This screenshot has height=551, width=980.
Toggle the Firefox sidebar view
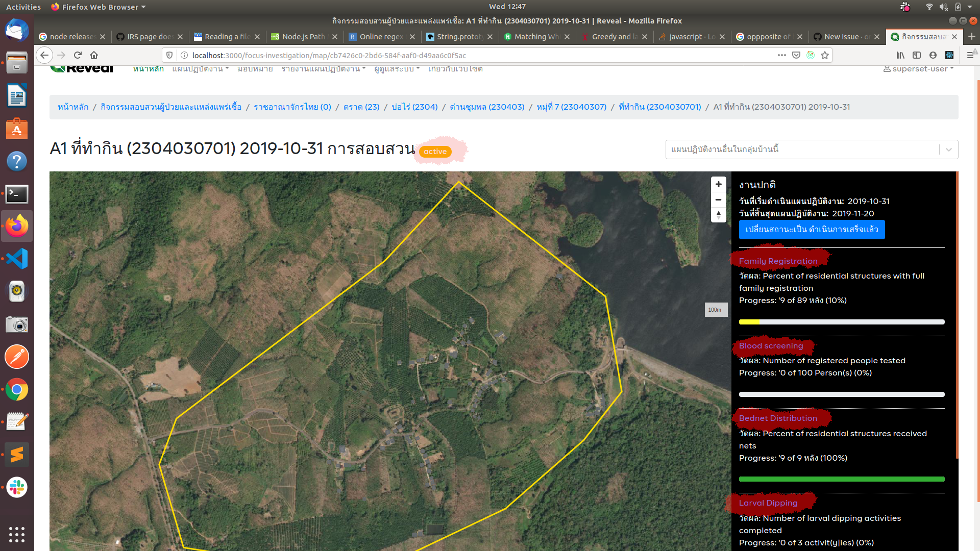point(917,55)
